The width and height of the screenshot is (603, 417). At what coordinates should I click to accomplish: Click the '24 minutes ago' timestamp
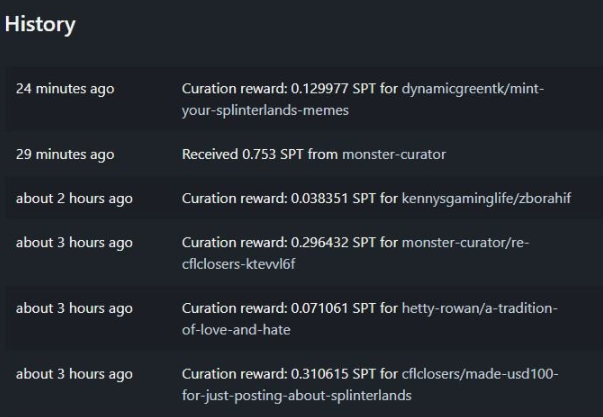65,89
